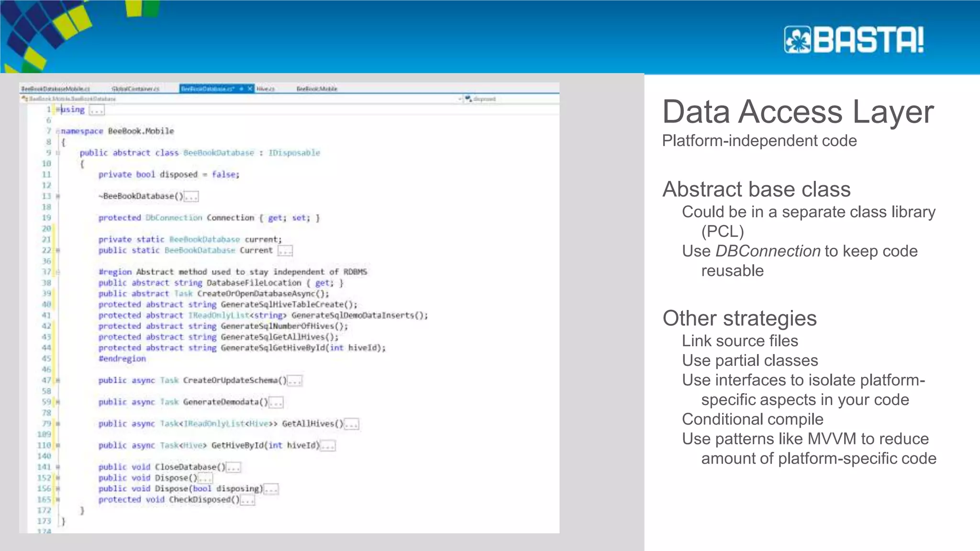Click the BASTA! logo

coord(854,39)
